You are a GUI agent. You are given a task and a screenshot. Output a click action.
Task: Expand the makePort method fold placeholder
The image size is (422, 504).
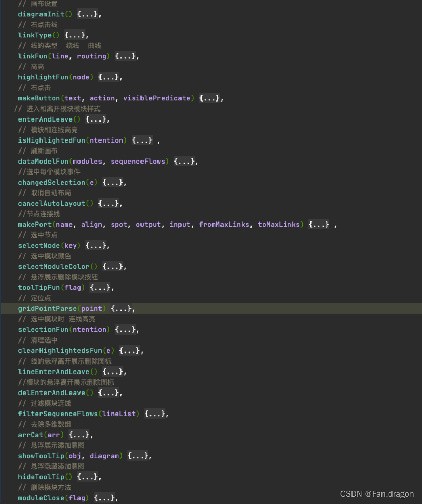(319, 225)
